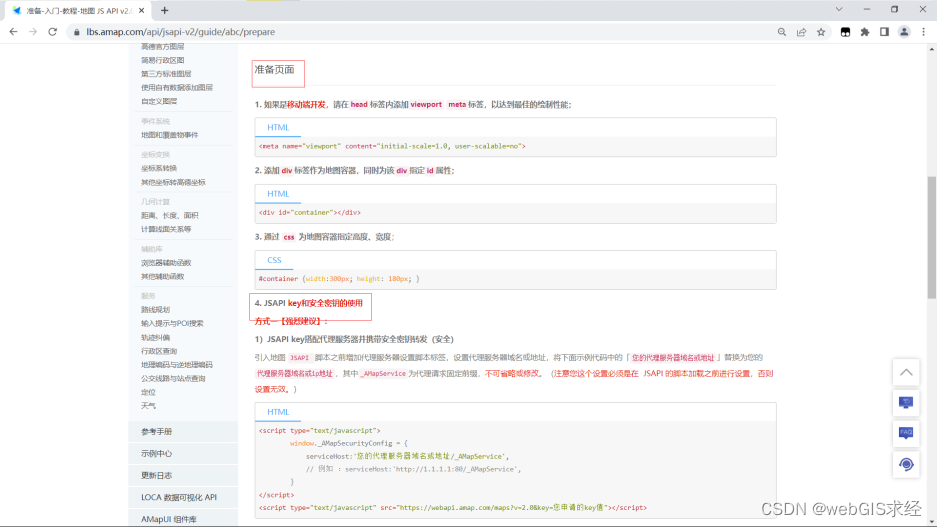Viewport: 937px width, 527px height.
Task: Click the serviceHost code line with 您的代理服务器域名或地址
Action: 408,456
